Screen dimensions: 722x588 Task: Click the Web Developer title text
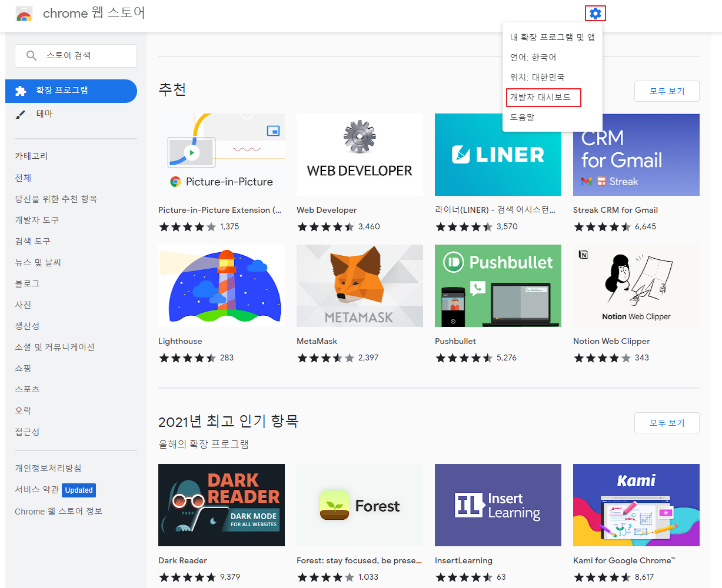pos(327,210)
